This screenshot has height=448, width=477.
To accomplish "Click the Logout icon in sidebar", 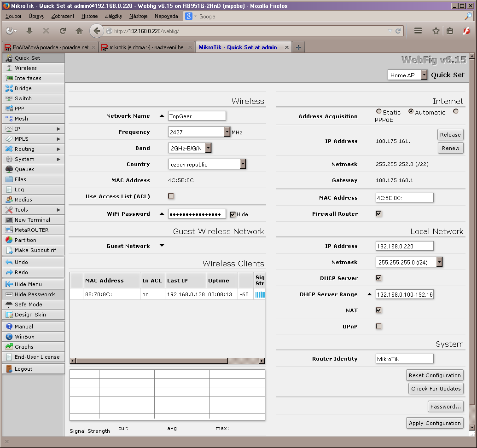I will point(9,369).
